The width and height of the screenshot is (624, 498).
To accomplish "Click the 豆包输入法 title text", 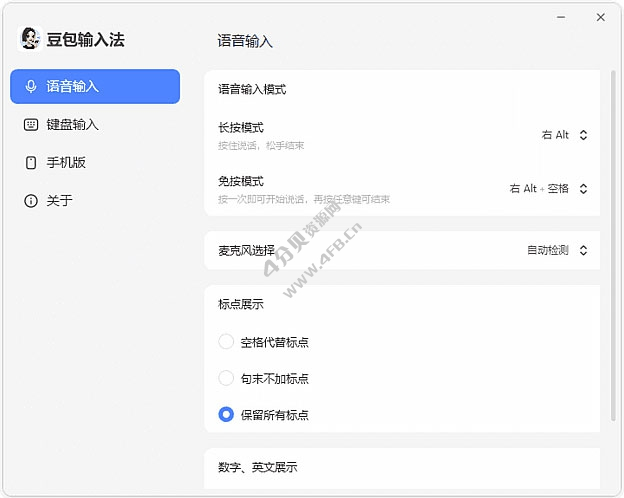I will (86, 39).
